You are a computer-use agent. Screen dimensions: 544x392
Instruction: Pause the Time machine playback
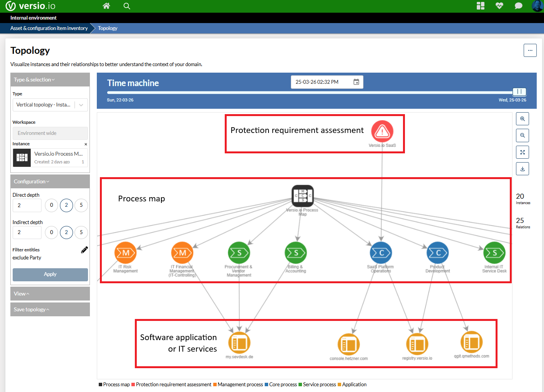(x=519, y=92)
